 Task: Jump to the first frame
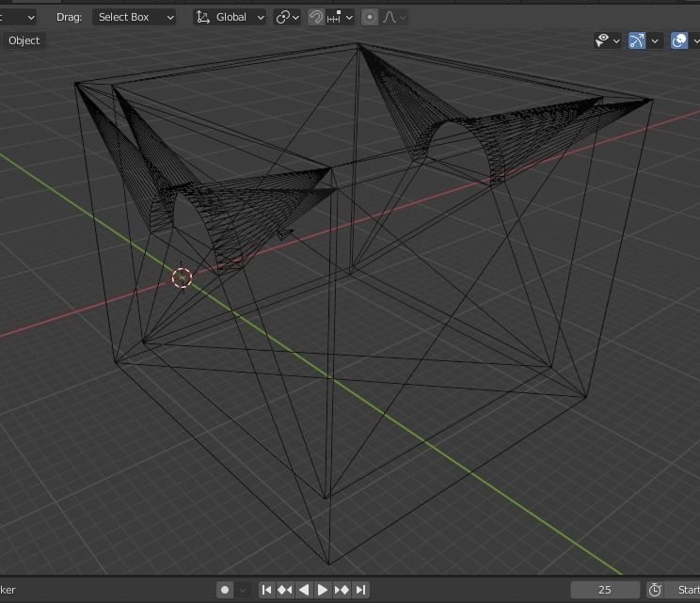click(266, 590)
